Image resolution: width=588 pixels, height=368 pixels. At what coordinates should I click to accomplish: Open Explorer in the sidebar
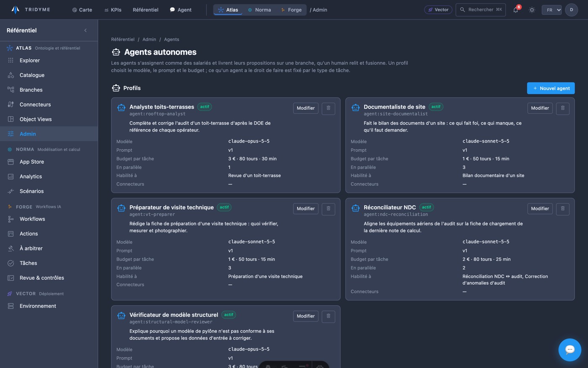pyautogui.click(x=49, y=61)
